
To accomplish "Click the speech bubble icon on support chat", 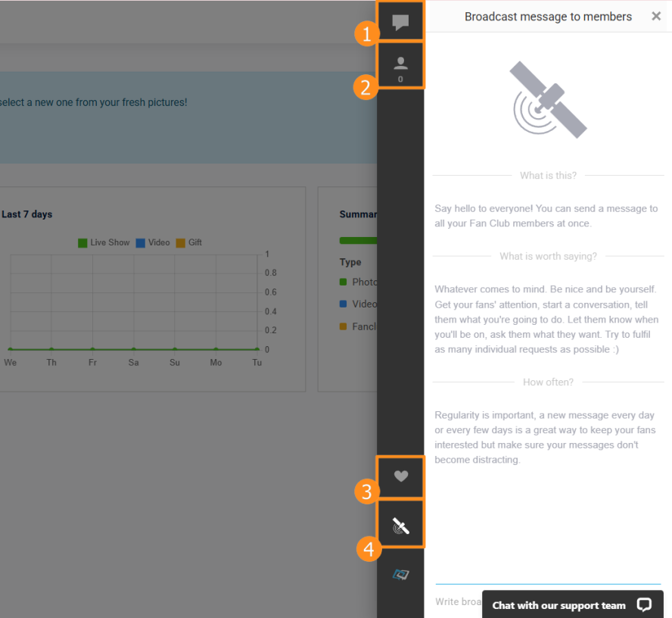I will click(644, 604).
